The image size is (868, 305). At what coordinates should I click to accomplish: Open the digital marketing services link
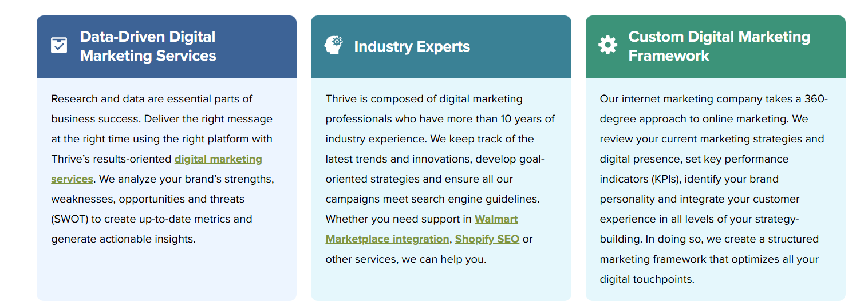click(x=156, y=169)
